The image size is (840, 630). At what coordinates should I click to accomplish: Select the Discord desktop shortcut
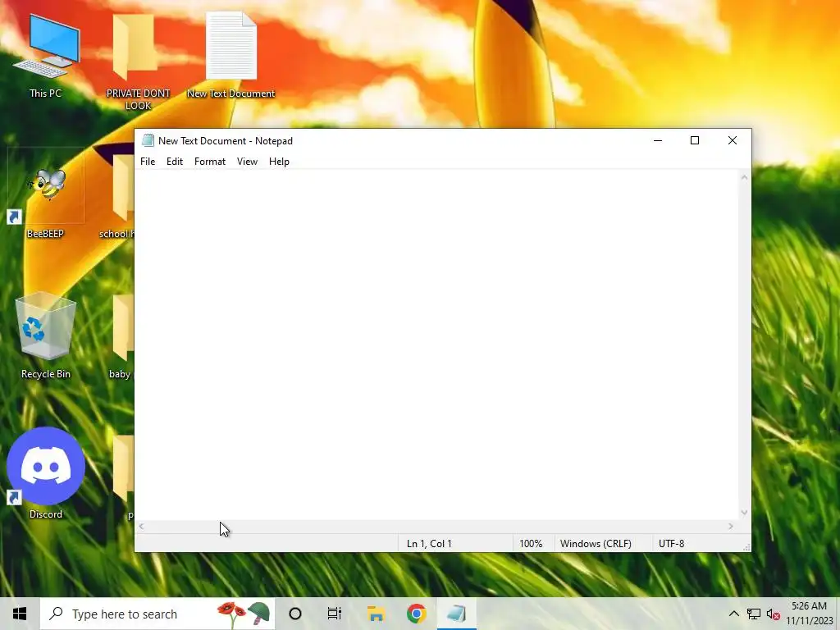[x=46, y=473]
